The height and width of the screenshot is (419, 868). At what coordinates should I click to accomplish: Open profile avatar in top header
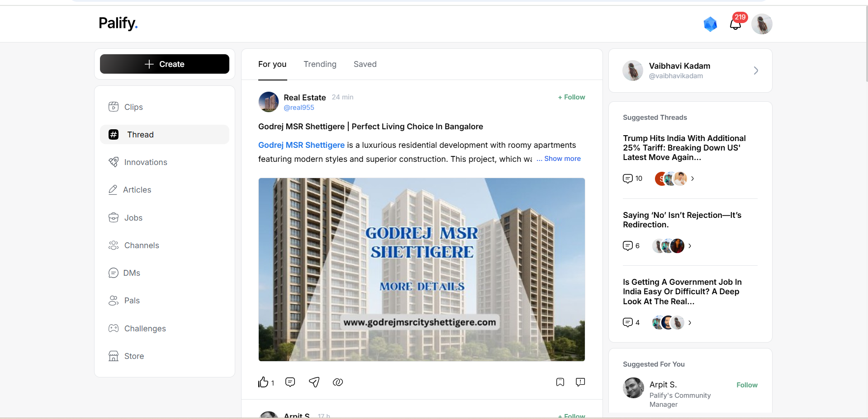(x=762, y=24)
